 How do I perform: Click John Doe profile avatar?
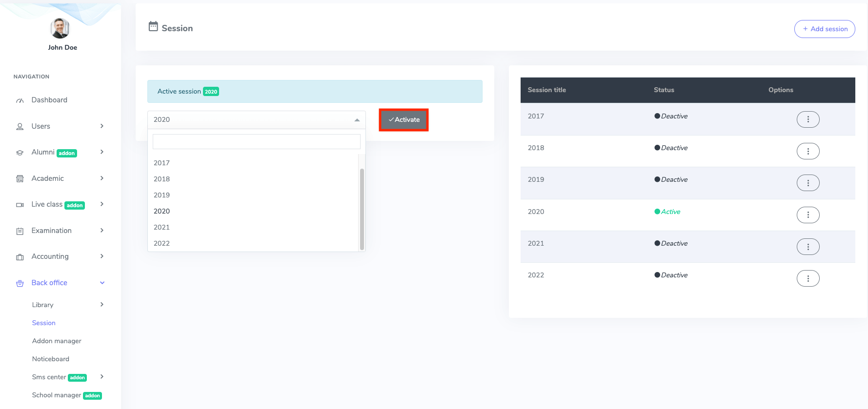click(60, 28)
